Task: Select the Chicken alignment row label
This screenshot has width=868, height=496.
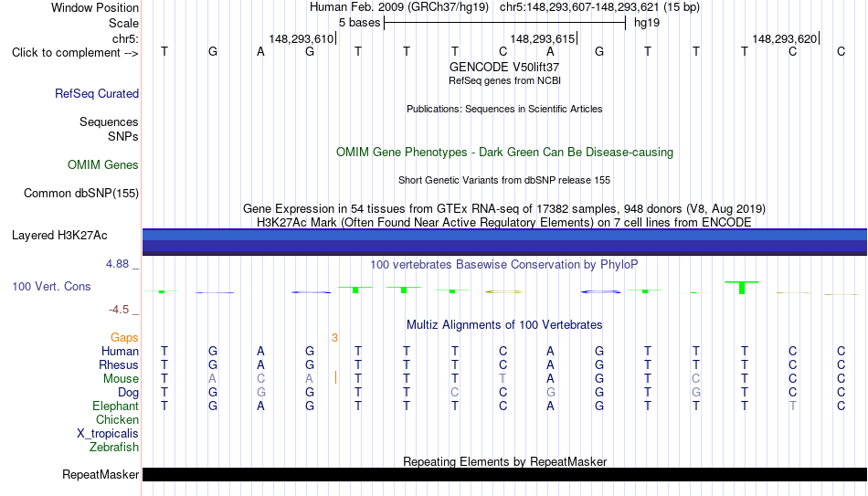Action: click(x=117, y=420)
